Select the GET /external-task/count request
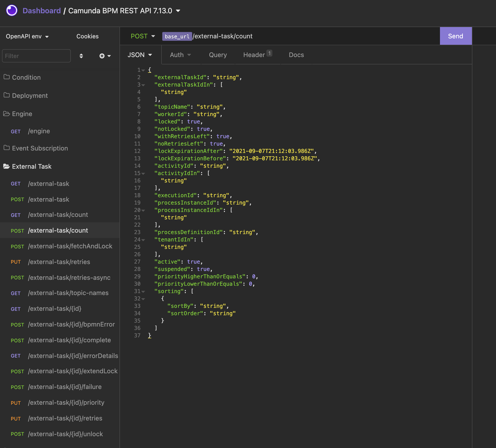The width and height of the screenshot is (496, 448). pos(60,215)
